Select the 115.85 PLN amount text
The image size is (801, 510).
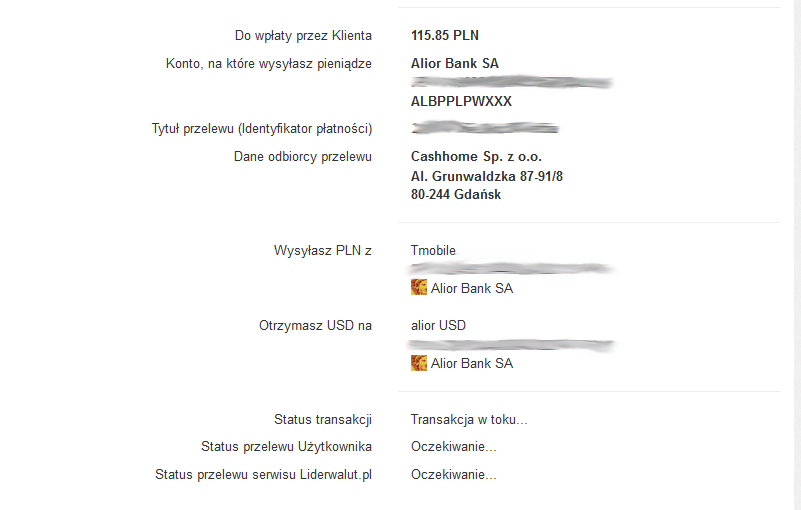[445, 35]
